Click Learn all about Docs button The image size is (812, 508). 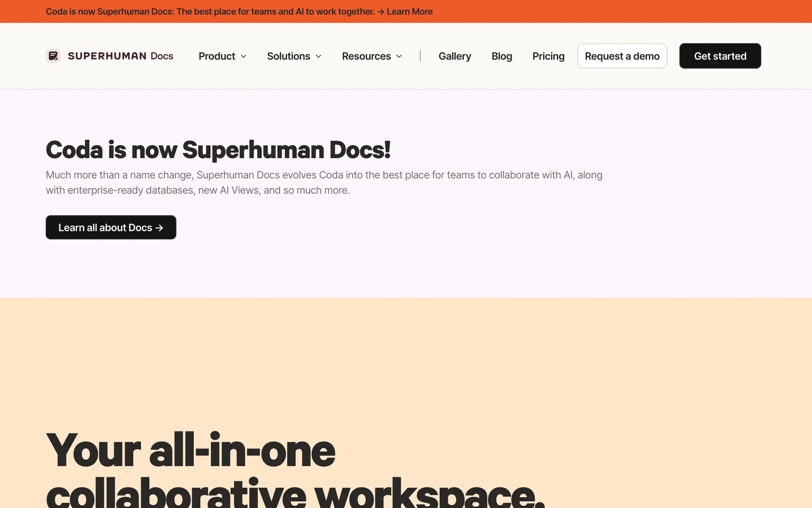click(x=111, y=228)
